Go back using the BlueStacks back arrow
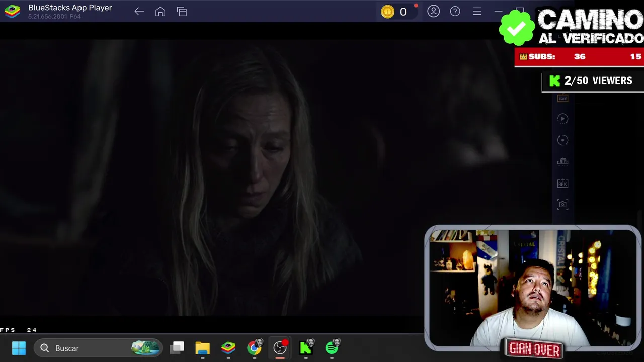The height and width of the screenshot is (362, 644). click(139, 12)
